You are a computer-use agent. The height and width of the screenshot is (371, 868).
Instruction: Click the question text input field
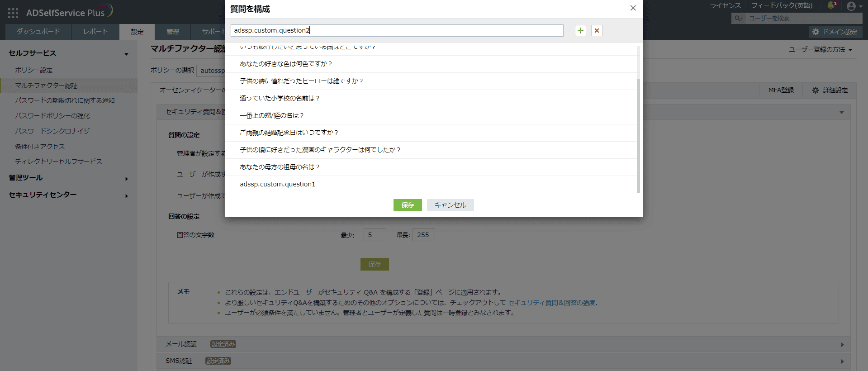click(x=397, y=30)
